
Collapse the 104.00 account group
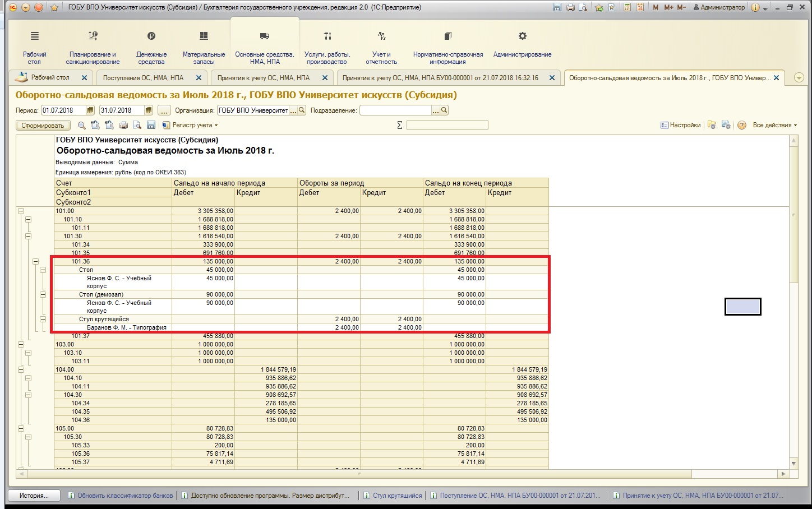pos(21,370)
